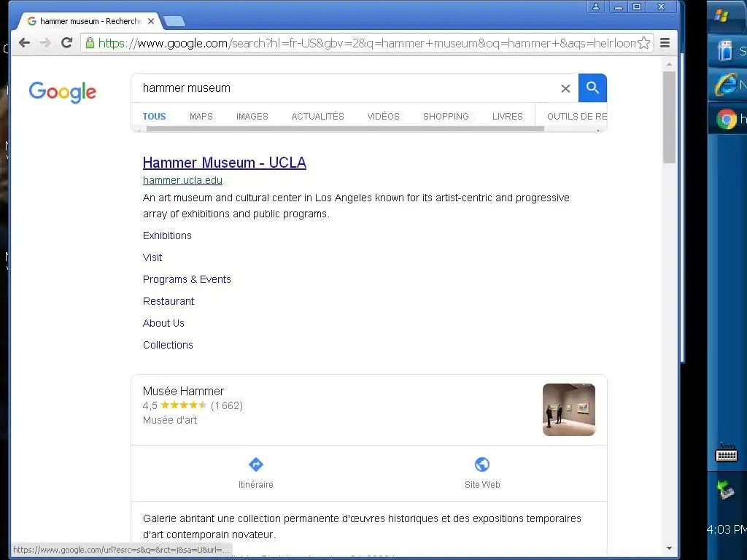
Task: Switch to the MAPS tab
Action: 201,116
